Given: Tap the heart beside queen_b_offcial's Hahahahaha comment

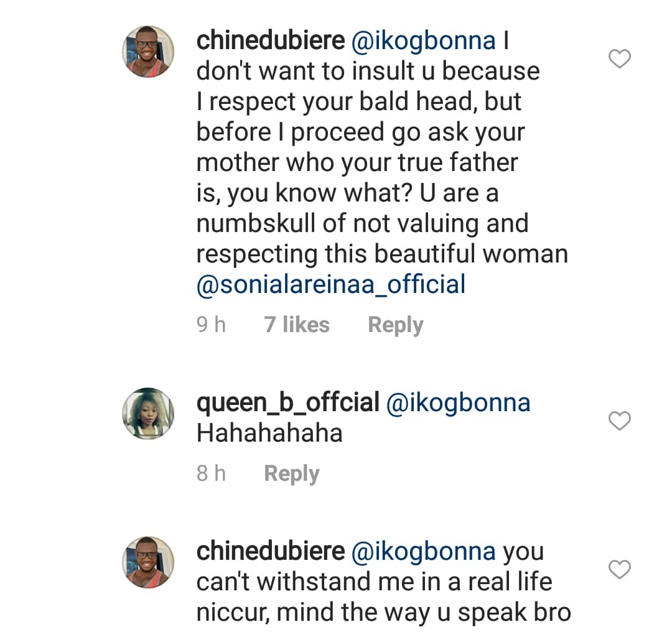Looking at the screenshot, I should 619,422.
